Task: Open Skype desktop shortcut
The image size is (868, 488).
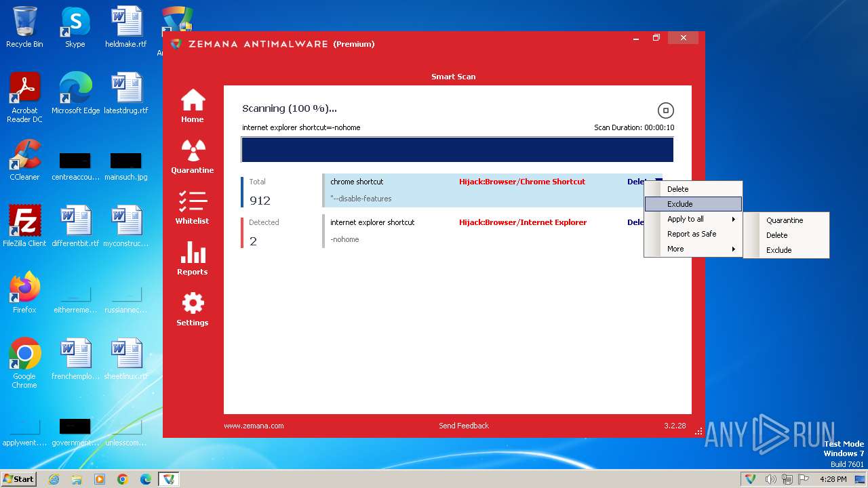Action: 75,27
